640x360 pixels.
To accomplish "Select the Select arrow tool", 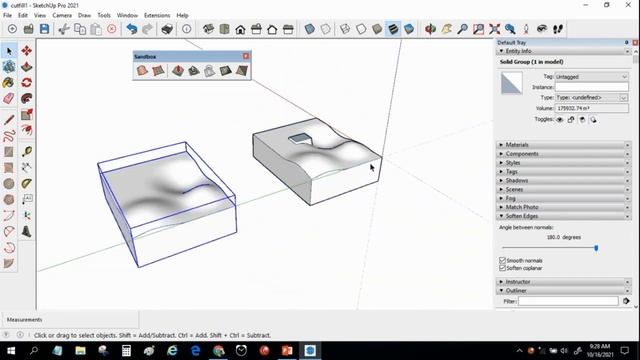I will (9, 51).
